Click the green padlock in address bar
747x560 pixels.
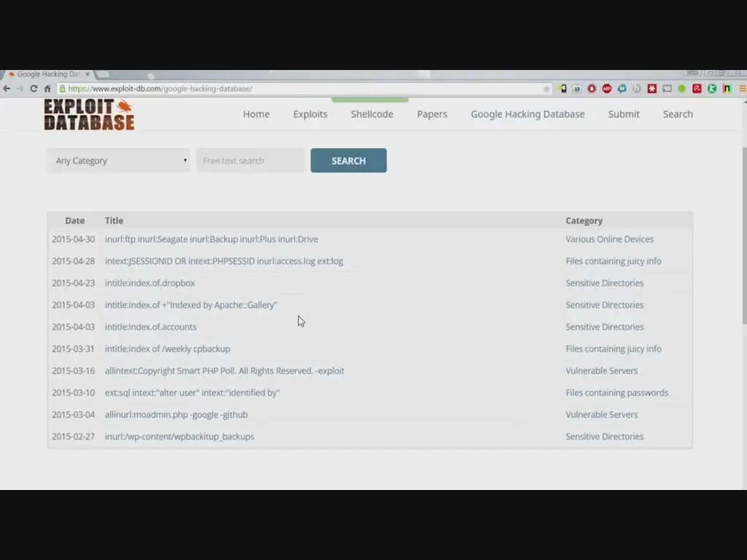click(63, 88)
